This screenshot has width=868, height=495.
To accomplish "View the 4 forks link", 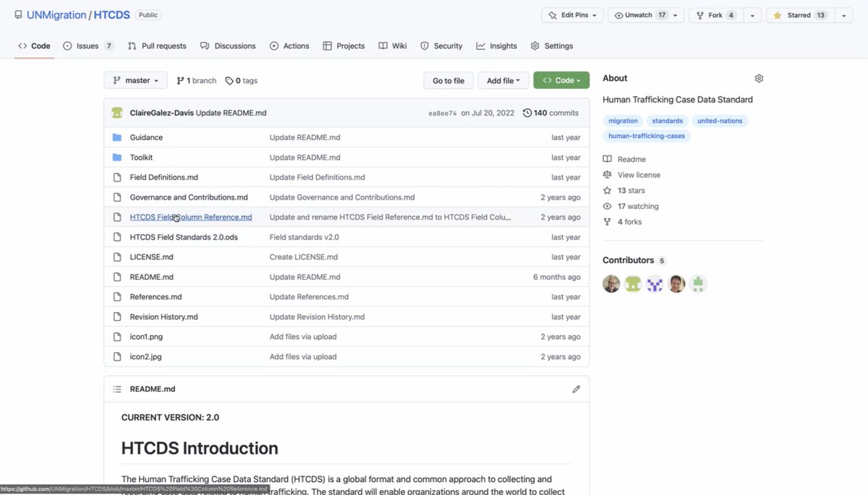I will pyautogui.click(x=623, y=222).
